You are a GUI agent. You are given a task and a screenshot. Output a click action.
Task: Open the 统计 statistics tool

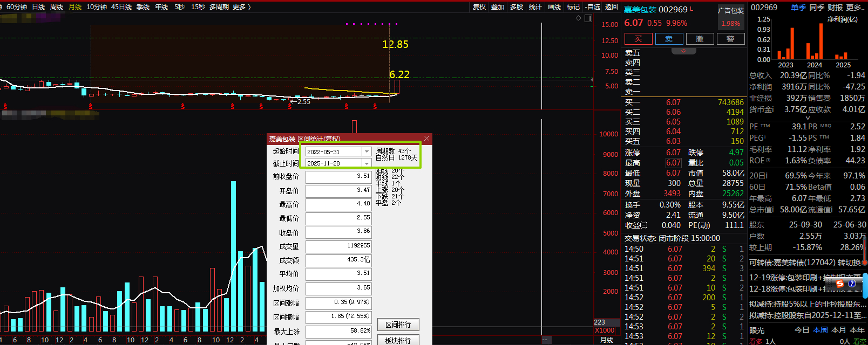tap(535, 6)
